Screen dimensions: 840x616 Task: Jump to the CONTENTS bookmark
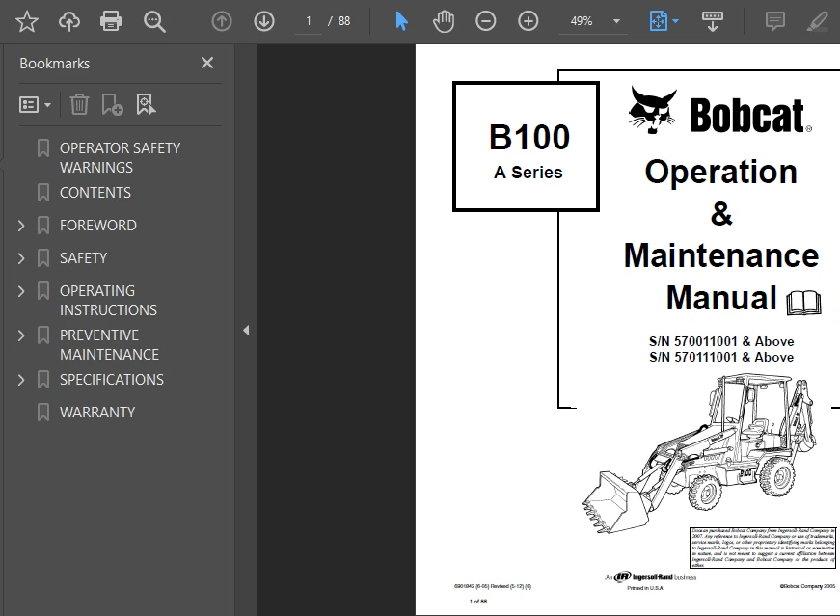[x=96, y=192]
